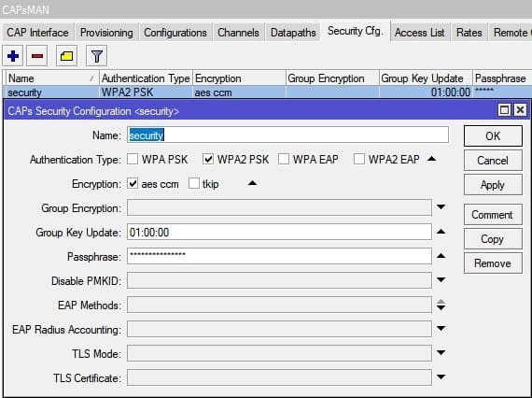This screenshot has height=398, width=532.
Task: Close the CAPs Security Configuration dialog
Action: (x=520, y=110)
